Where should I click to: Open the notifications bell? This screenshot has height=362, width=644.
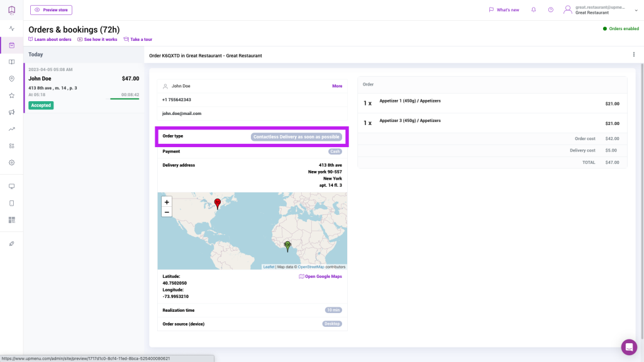(x=534, y=10)
